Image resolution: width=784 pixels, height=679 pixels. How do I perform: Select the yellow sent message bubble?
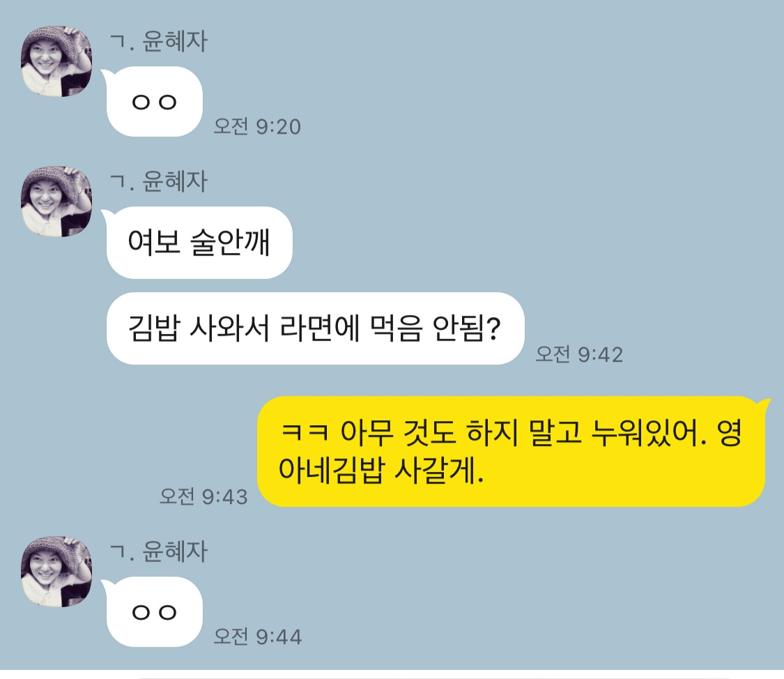511,452
